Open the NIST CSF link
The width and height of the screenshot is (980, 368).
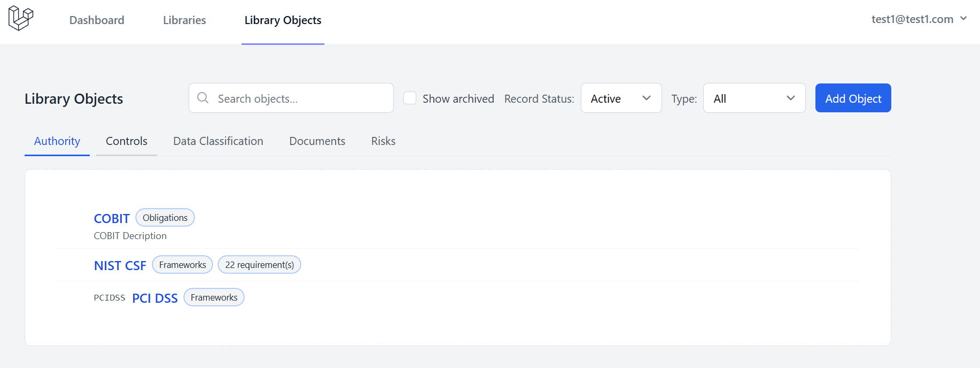[120, 266]
